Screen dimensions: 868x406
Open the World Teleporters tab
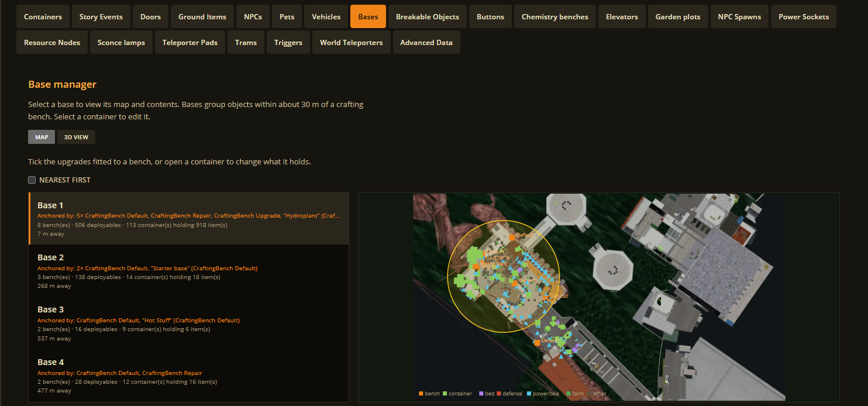point(352,43)
